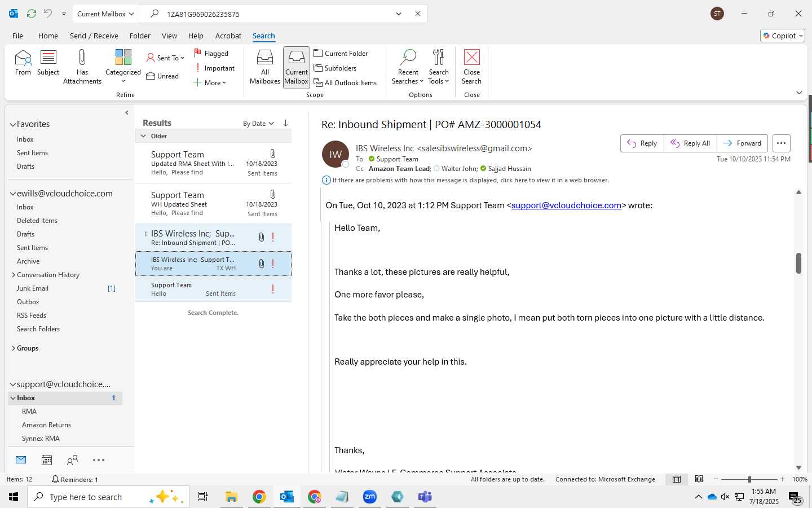
Task: Switch to Reading view in status bar
Action: pos(699,479)
